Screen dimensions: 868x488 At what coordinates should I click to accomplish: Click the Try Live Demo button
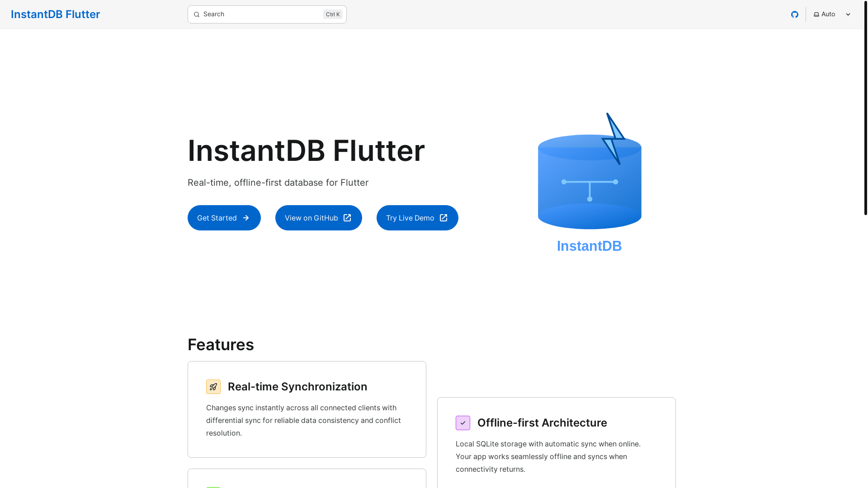(417, 218)
